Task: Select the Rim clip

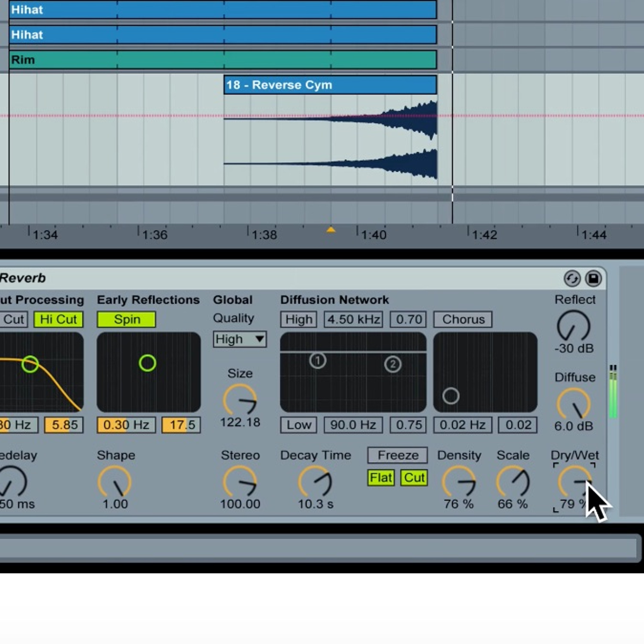Action: click(223, 60)
